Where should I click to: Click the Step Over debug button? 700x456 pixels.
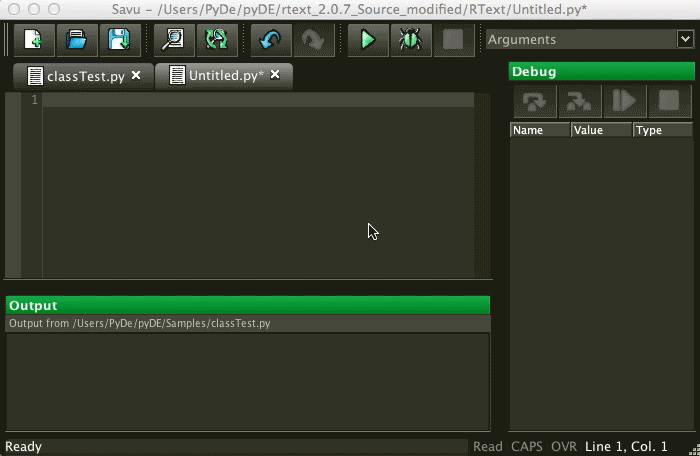point(533,102)
